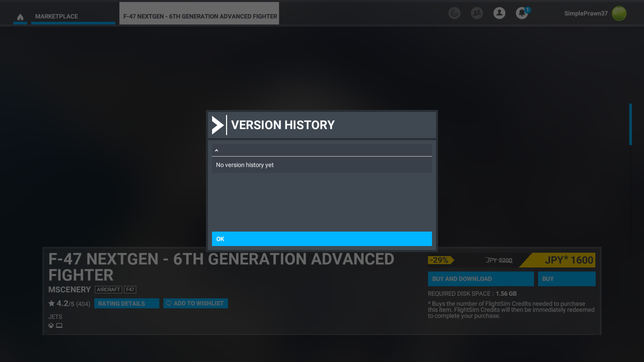Click Buy and Download button
644x362 pixels.
pyautogui.click(x=480, y=279)
